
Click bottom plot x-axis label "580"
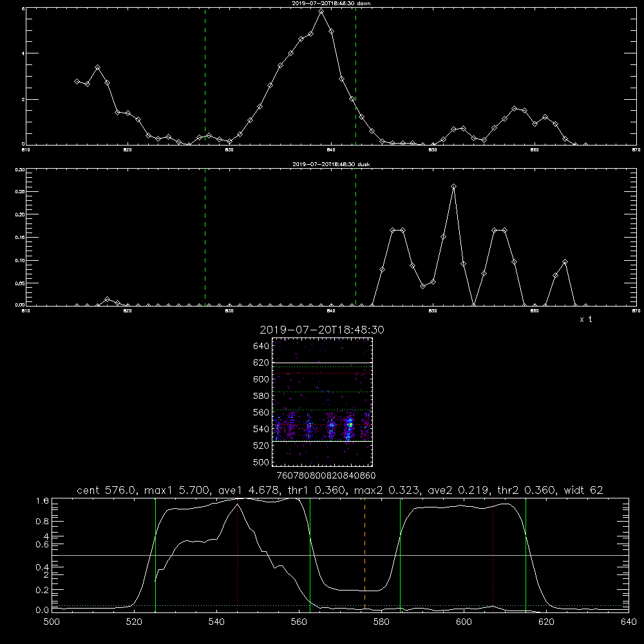coord(381,622)
